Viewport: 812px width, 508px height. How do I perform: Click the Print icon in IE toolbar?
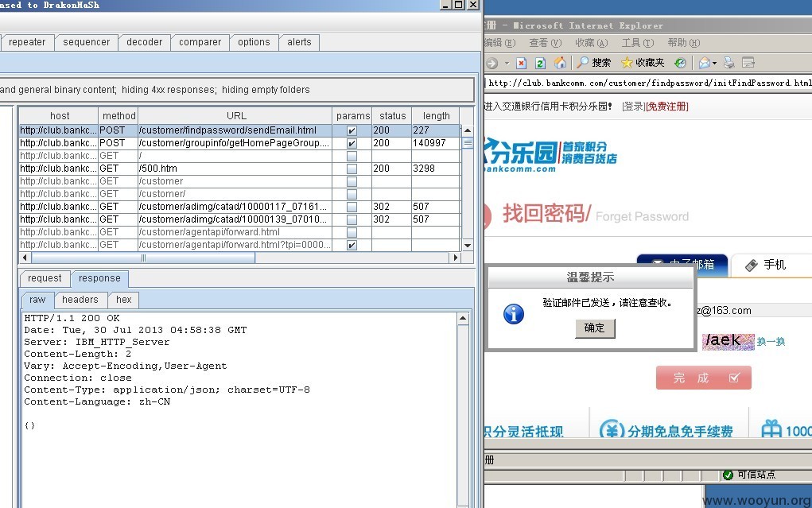pyautogui.click(x=729, y=63)
